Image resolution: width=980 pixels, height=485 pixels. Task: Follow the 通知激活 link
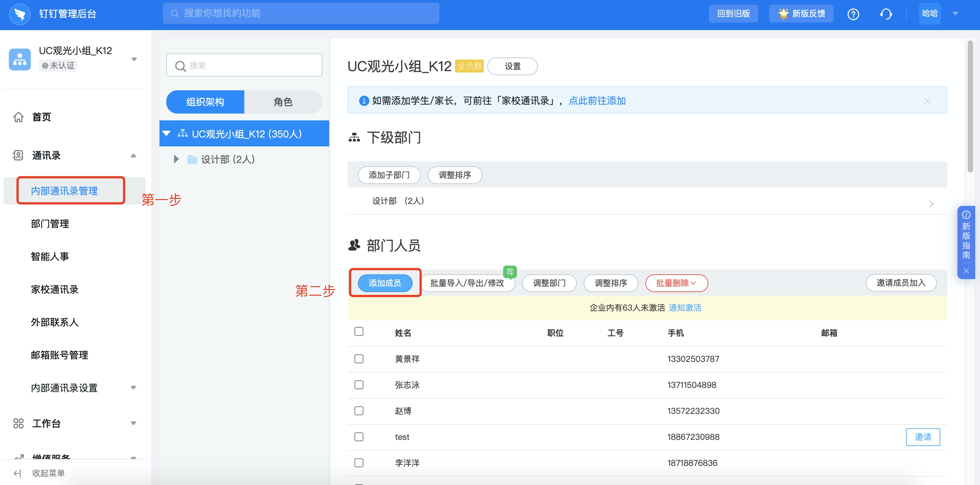(x=685, y=308)
